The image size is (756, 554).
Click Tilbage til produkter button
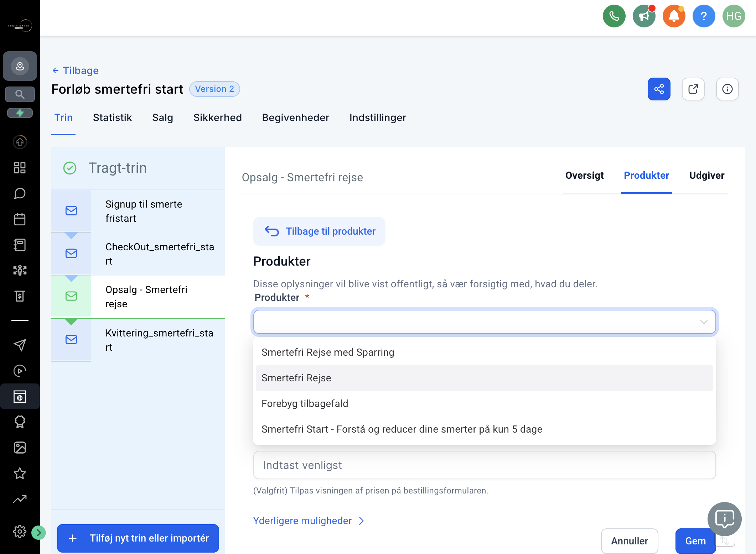(x=319, y=231)
